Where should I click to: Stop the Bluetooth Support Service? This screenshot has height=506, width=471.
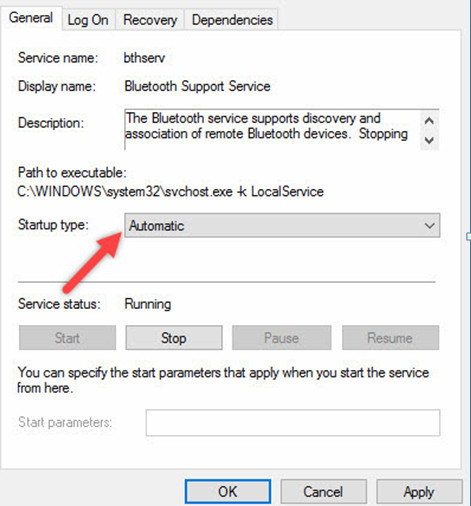point(174,338)
